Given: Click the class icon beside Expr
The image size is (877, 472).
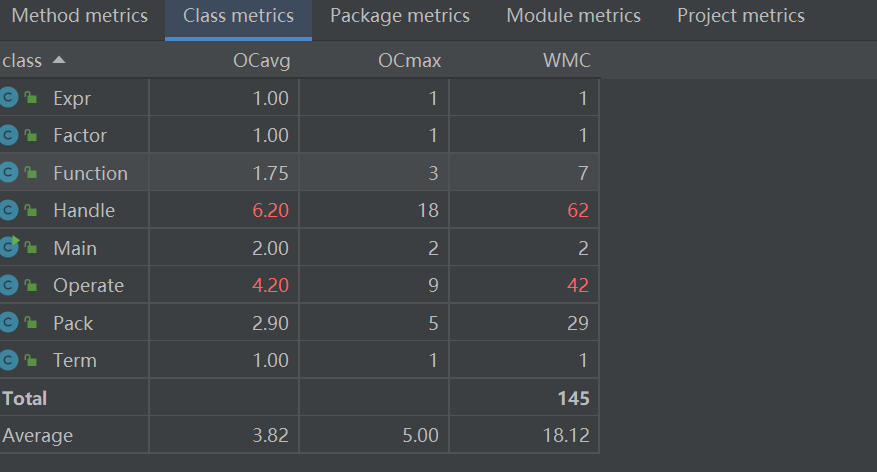Looking at the screenshot, I should (8, 98).
